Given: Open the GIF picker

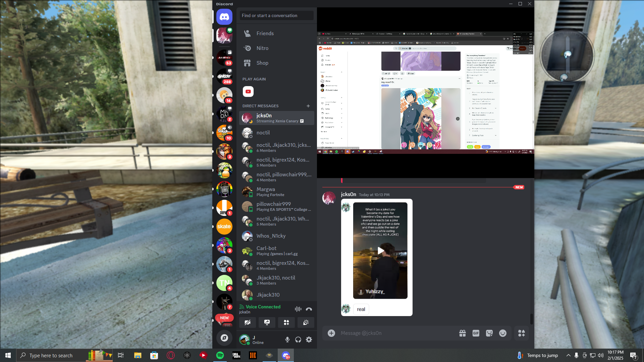Looking at the screenshot, I should coord(476,333).
